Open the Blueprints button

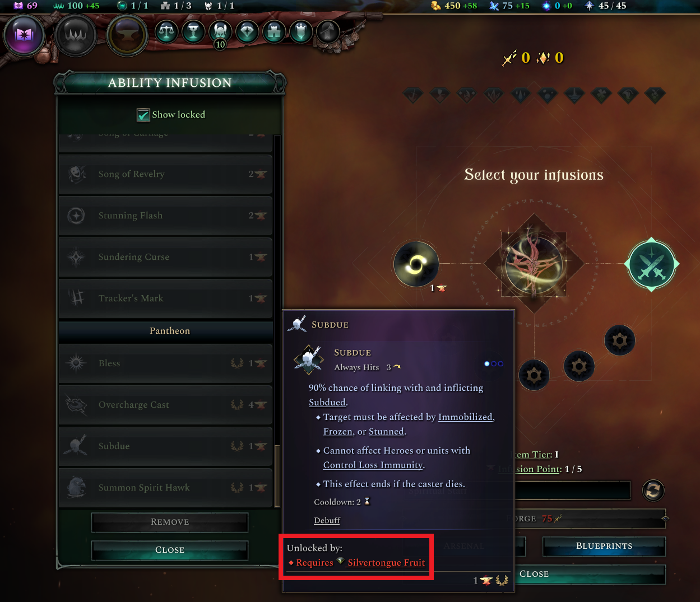tap(604, 546)
